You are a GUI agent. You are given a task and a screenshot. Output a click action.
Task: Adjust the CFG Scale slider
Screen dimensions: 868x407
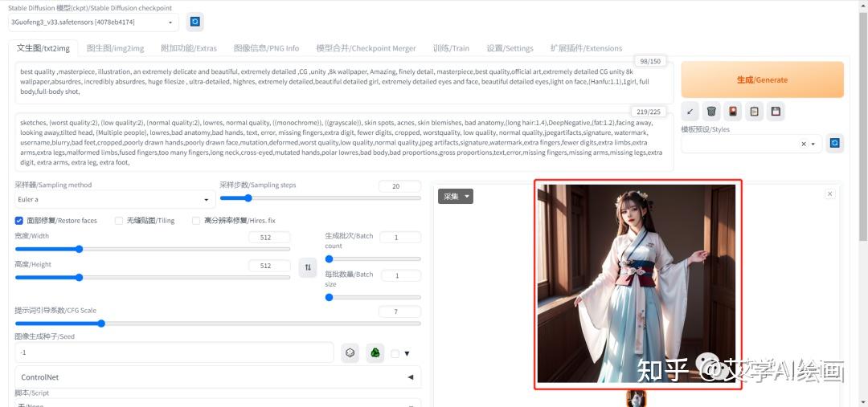click(218, 323)
